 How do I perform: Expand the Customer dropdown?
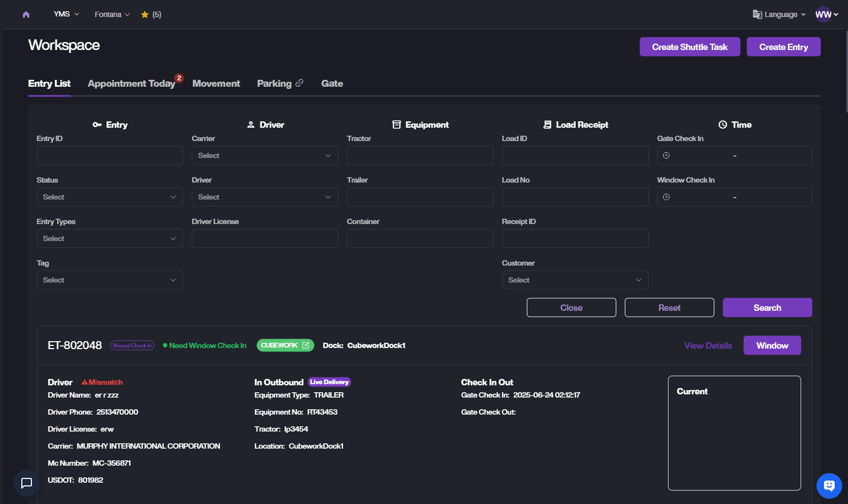pos(575,280)
